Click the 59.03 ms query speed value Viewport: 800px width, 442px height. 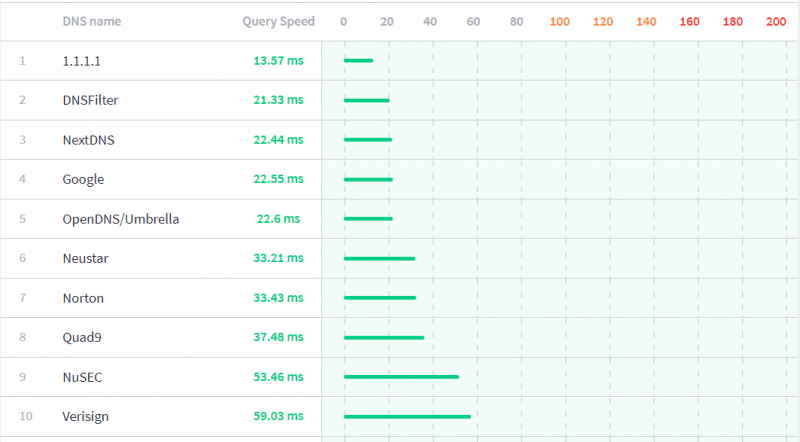[x=279, y=416]
